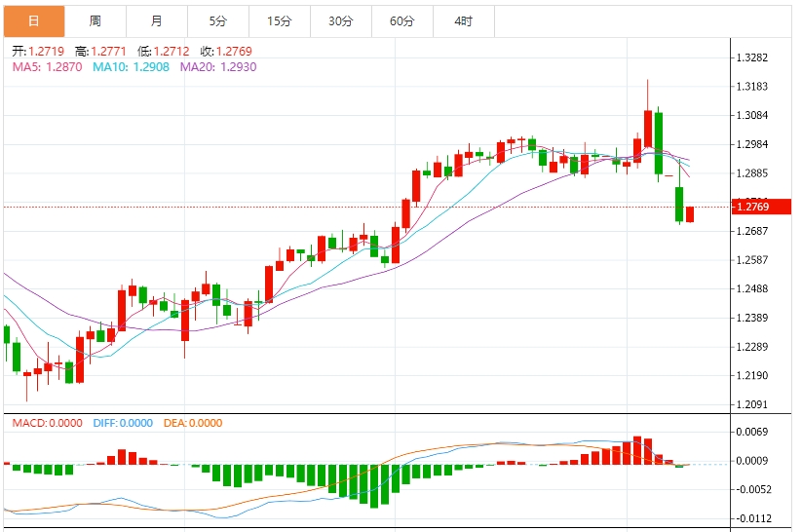The image size is (802, 532).
Task: Click the 0.0069 MACD axis label
Action: [752, 432]
